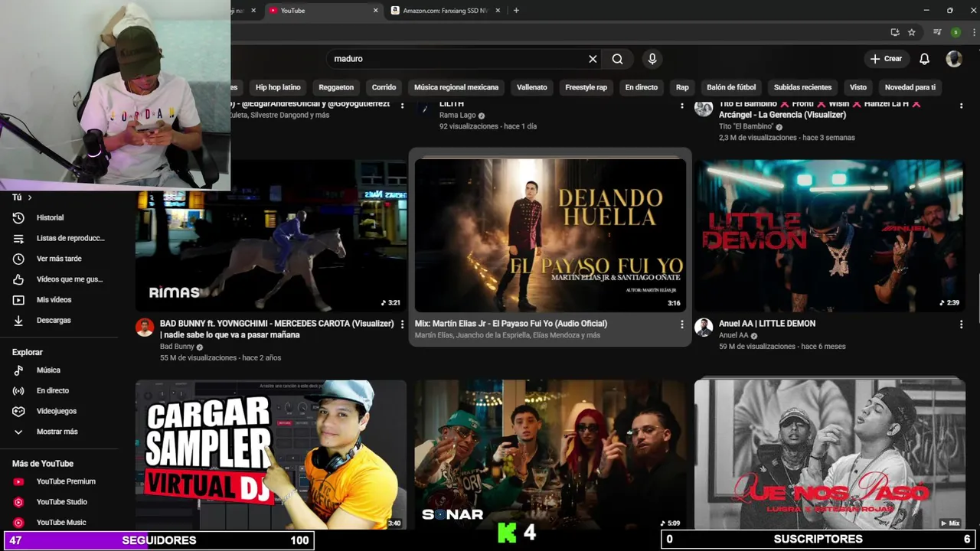
Task: Open the Mix Martín Elias Jr title
Action: [511, 324]
